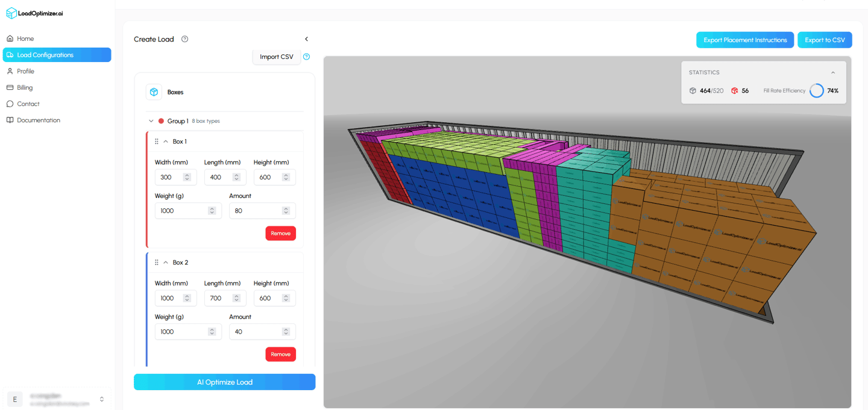Click Box 1 Length stepper arrows

pos(236,177)
